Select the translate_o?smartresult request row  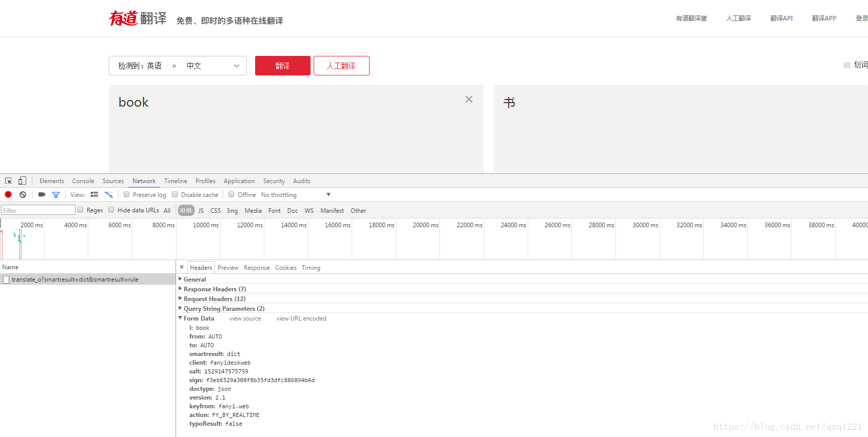coord(88,280)
